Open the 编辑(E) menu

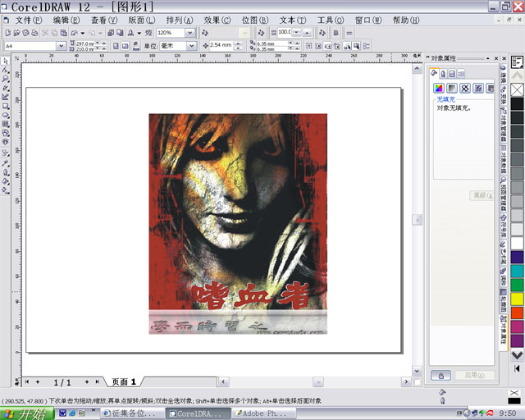pyautogui.click(x=66, y=20)
